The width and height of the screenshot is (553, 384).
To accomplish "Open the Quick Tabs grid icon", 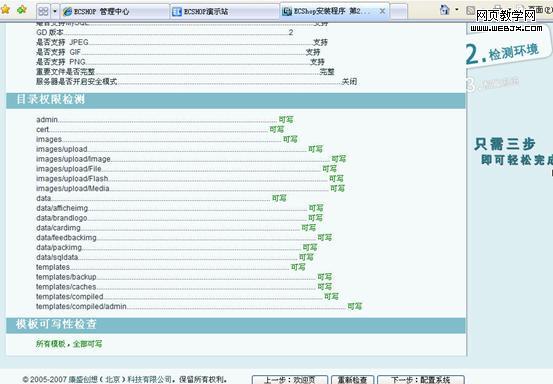I will pos(43,11).
